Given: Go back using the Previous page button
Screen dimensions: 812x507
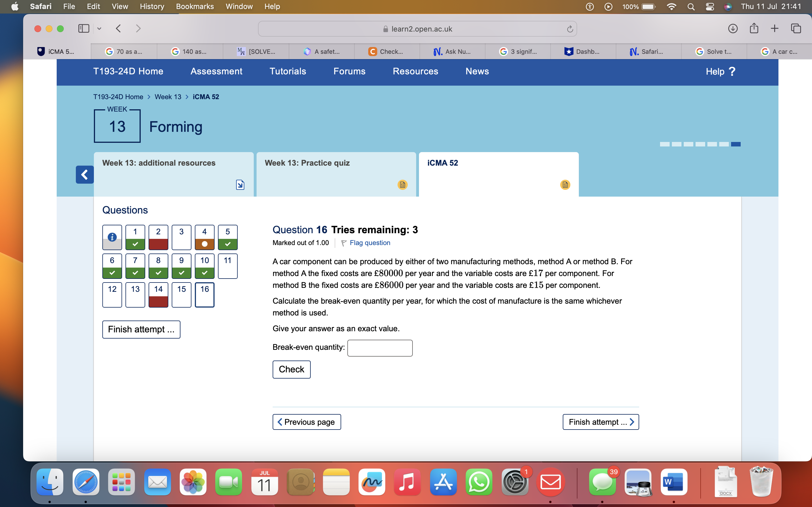Looking at the screenshot, I should pyautogui.click(x=306, y=421).
